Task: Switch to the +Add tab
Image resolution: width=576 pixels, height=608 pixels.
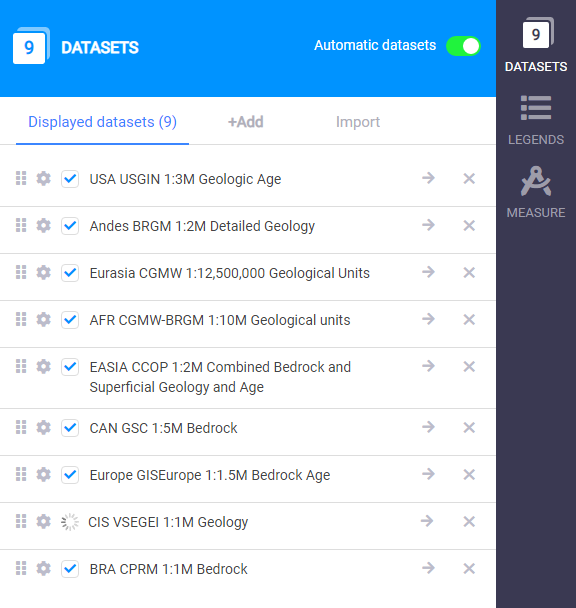Action: coord(246,122)
